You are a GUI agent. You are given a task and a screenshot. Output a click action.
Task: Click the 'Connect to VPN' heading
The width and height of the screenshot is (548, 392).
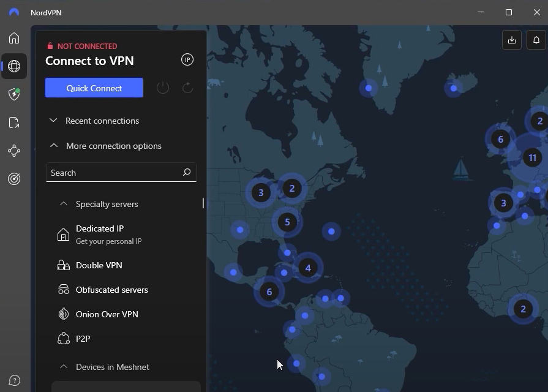[89, 61]
